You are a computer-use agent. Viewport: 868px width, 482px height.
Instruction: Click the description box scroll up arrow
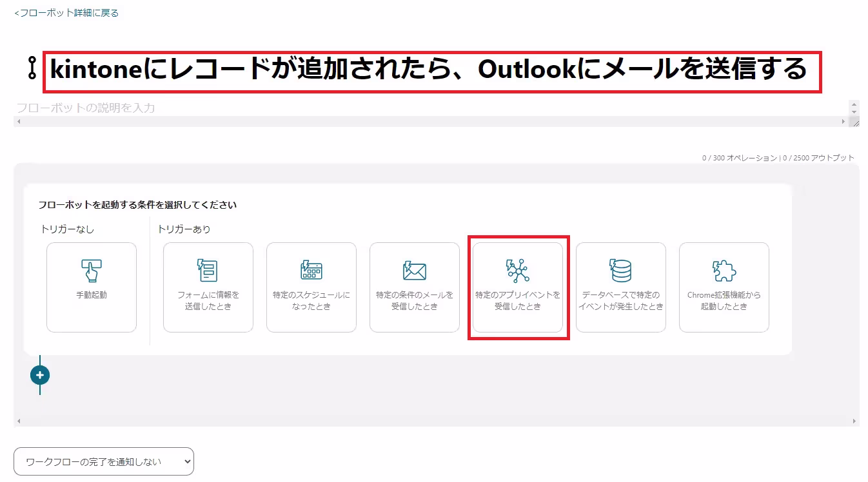pyautogui.click(x=854, y=104)
